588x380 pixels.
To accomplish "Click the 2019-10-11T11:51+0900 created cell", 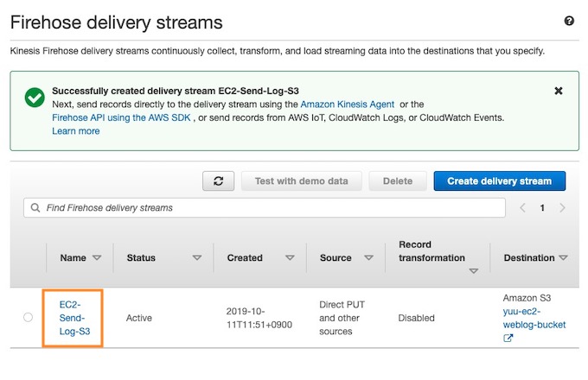I will 259,318.
